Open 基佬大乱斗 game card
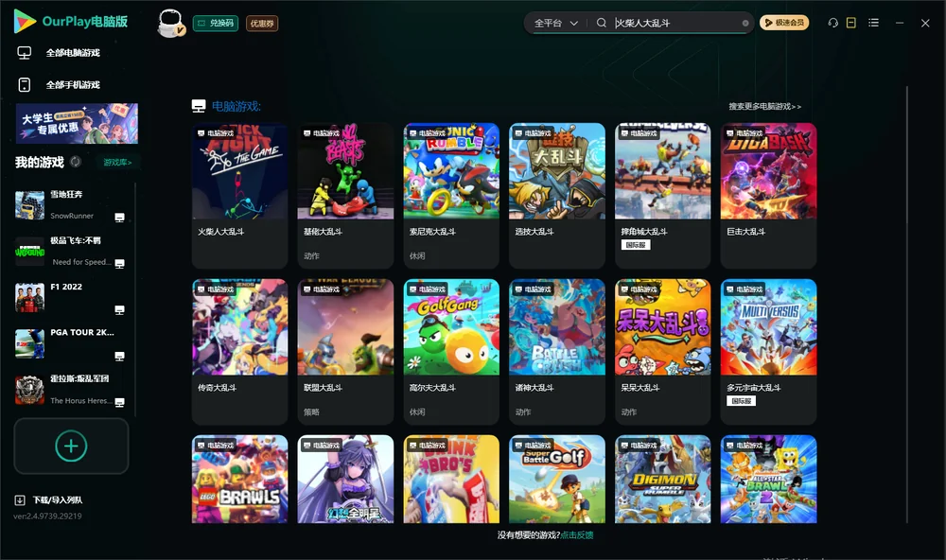The width and height of the screenshot is (946, 560). tap(345, 196)
